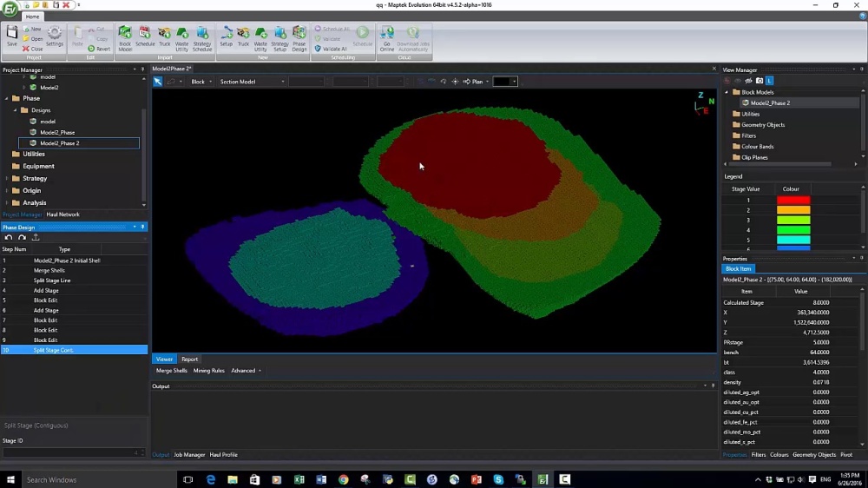This screenshot has width=868, height=488.
Task: Click the Merge Shells button
Action: tap(172, 371)
